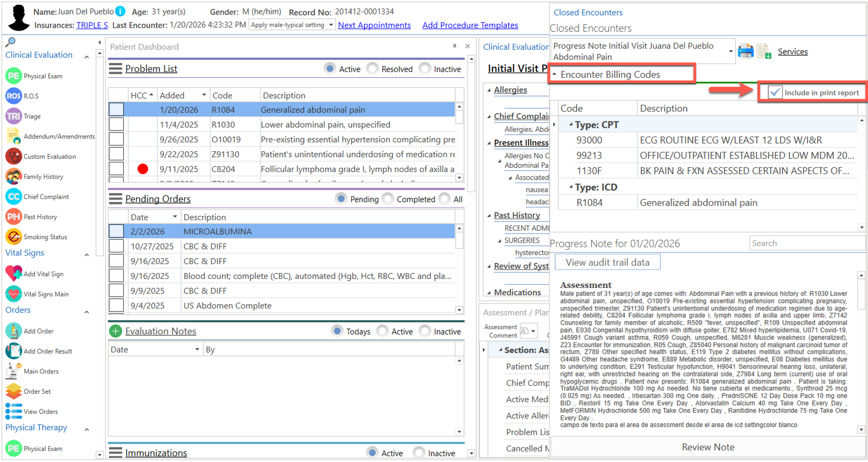Click the green plus next to Evaluation Notes
This screenshot has width=868, height=462.
click(116, 331)
